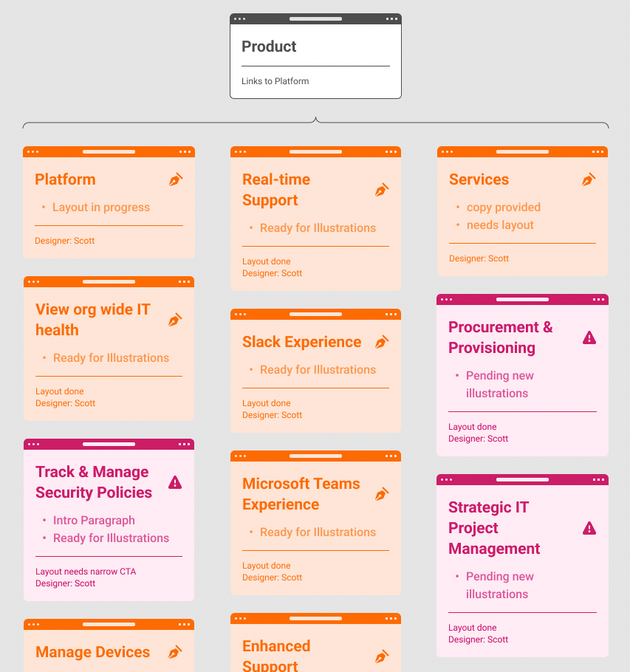The width and height of the screenshot is (630, 672).
Task: Select the Platform card heading
Action: 65,179
